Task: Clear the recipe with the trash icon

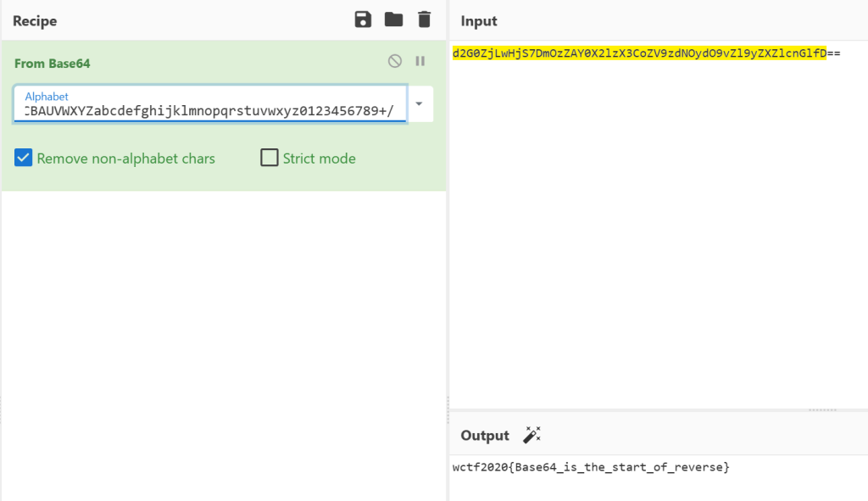Action: pos(424,19)
